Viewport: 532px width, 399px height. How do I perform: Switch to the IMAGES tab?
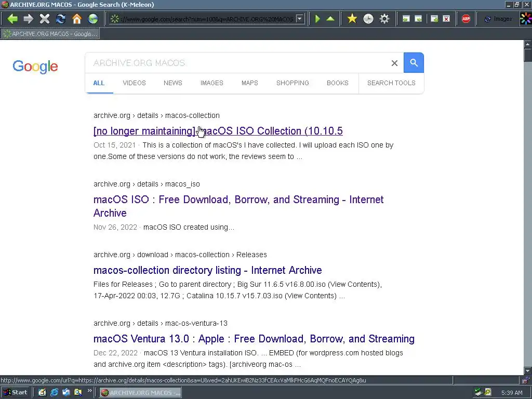click(x=212, y=83)
